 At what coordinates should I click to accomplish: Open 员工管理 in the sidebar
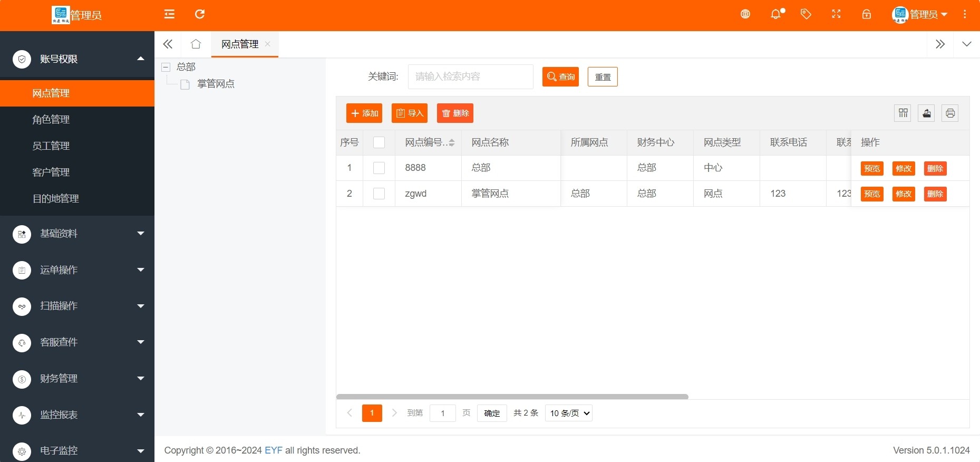coord(77,146)
